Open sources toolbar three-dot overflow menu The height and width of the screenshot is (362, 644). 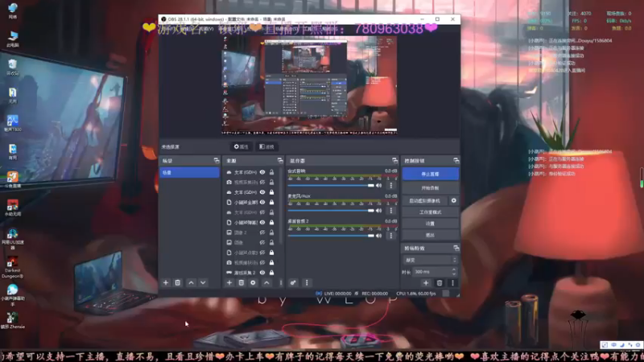[281, 283]
